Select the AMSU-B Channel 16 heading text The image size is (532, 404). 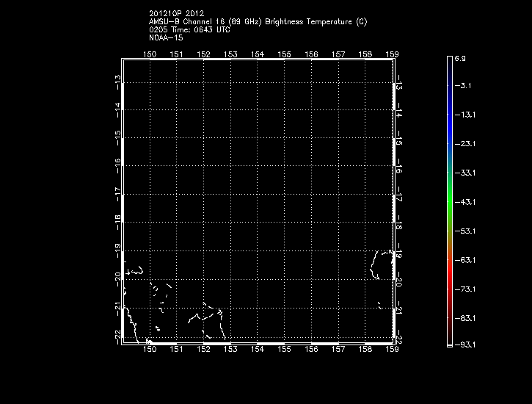point(257,22)
